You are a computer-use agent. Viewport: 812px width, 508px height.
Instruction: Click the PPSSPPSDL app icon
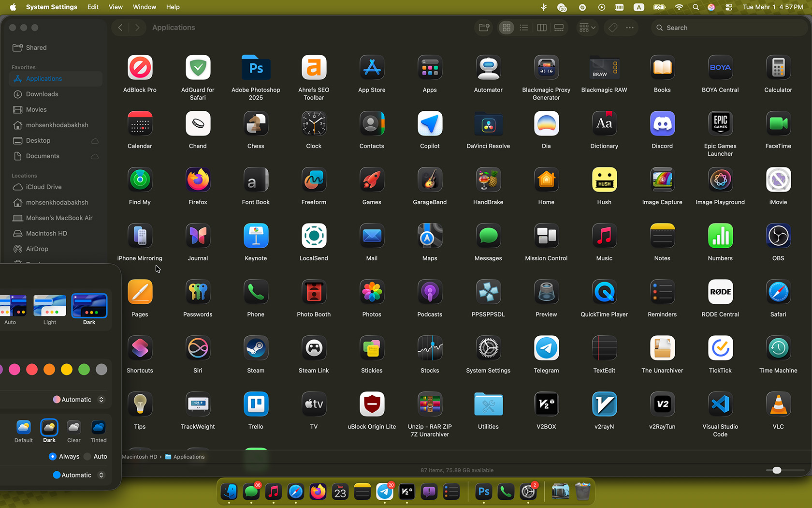[x=488, y=292]
